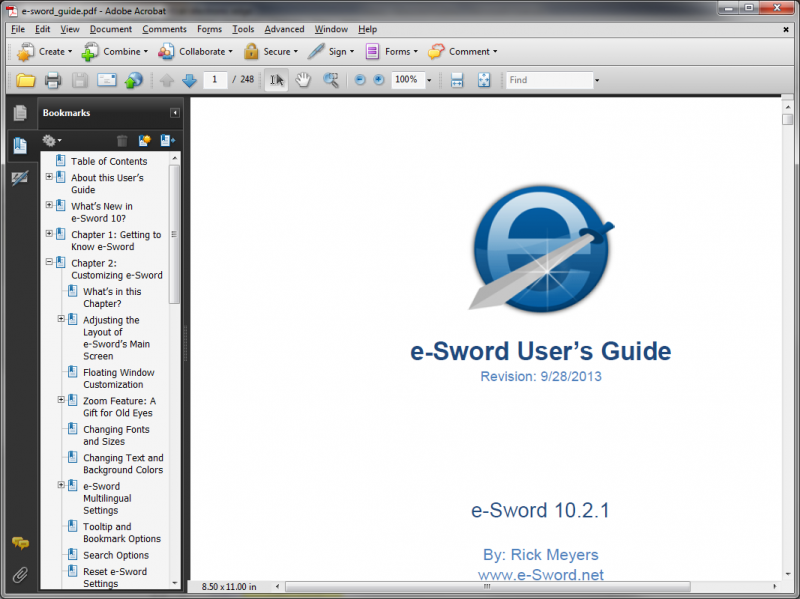
Task: Open the Tools menu
Action: tap(243, 30)
